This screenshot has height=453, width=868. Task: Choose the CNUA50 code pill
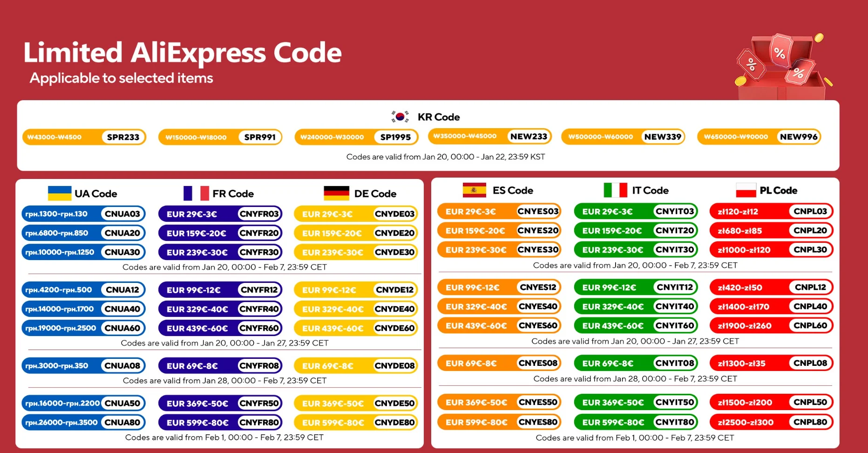pos(84,404)
